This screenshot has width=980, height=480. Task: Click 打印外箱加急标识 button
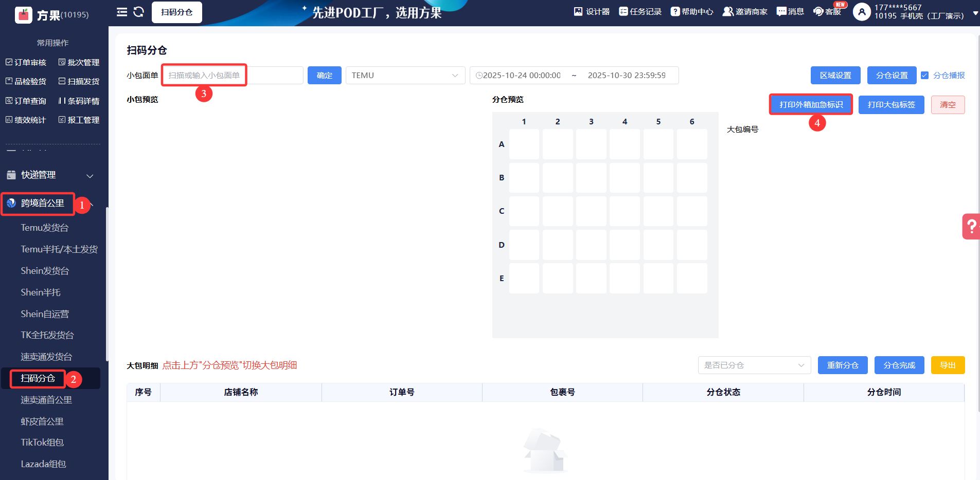811,105
